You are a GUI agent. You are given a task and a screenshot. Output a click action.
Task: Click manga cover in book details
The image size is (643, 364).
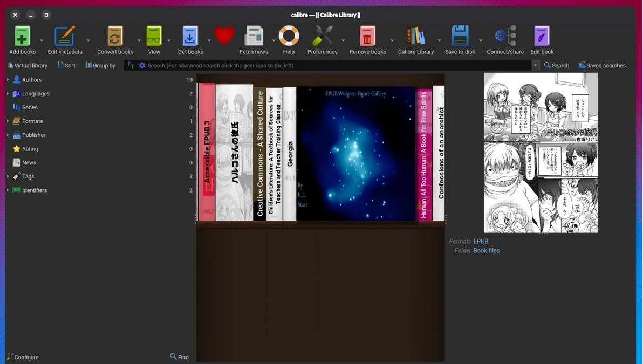pyautogui.click(x=541, y=153)
